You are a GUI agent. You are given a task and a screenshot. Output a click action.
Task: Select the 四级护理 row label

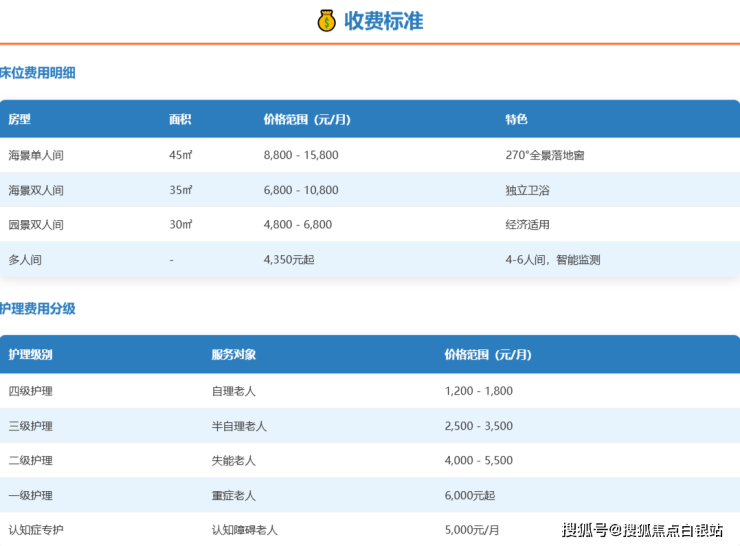click(31, 391)
